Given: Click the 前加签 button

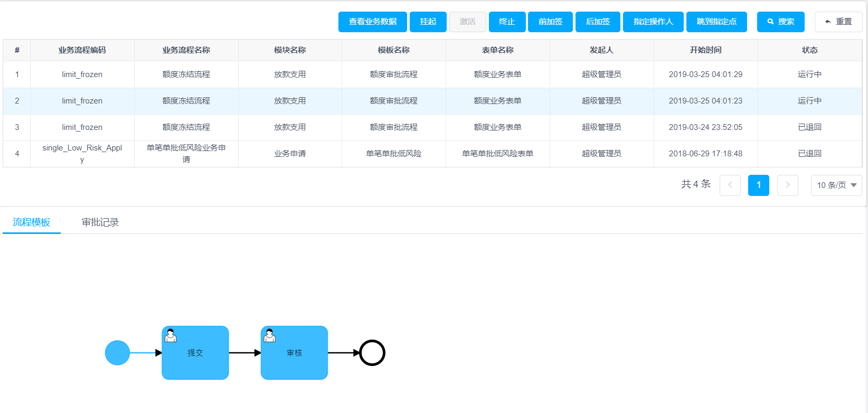Looking at the screenshot, I should coord(551,22).
